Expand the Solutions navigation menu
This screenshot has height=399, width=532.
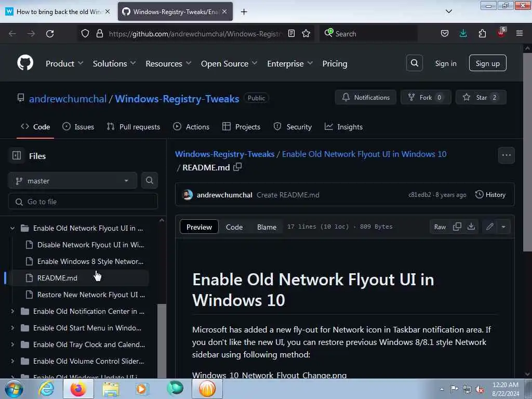114,63
